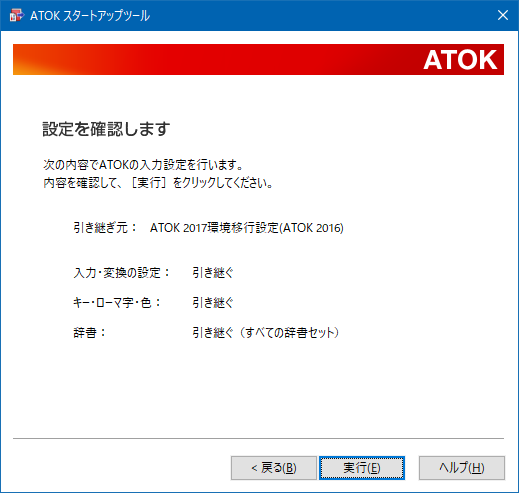The height and width of the screenshot is (493, 519).
Task: Click the ATOK logo in red banner
Action: point(460,60)
